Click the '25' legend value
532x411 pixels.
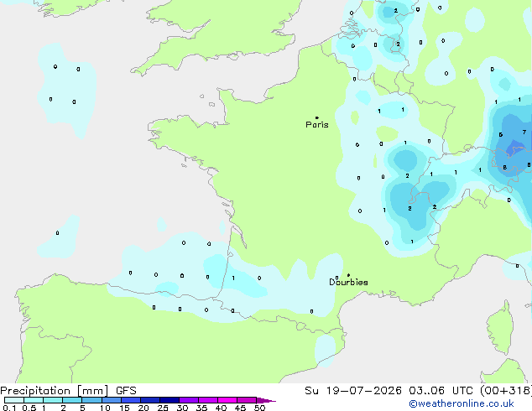click(163, 408)
